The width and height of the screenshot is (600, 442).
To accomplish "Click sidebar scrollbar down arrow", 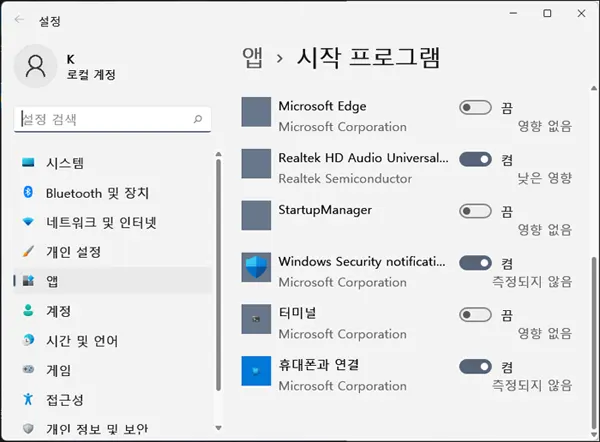I will tap(218, 428).
